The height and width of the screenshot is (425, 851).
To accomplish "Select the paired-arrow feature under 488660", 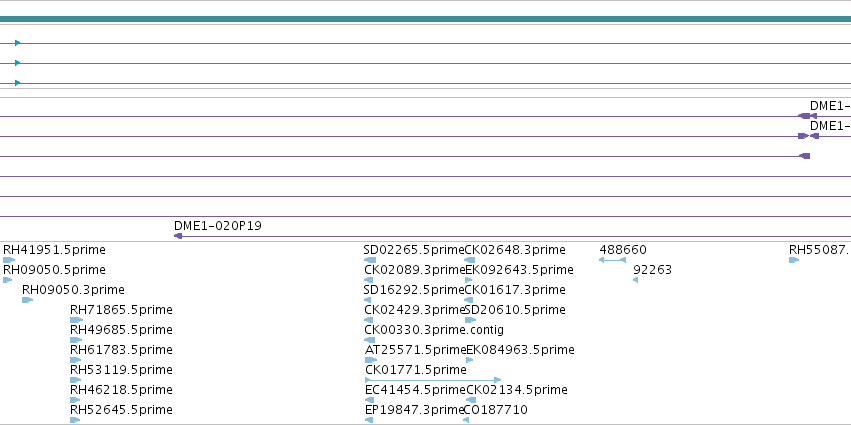I will point(612,260).
